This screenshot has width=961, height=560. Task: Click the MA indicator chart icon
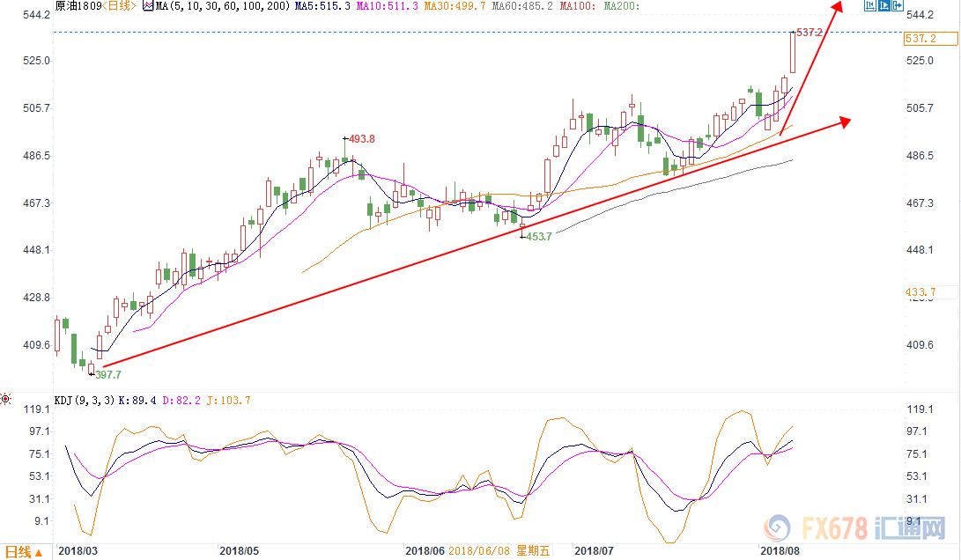pos(148,6)
